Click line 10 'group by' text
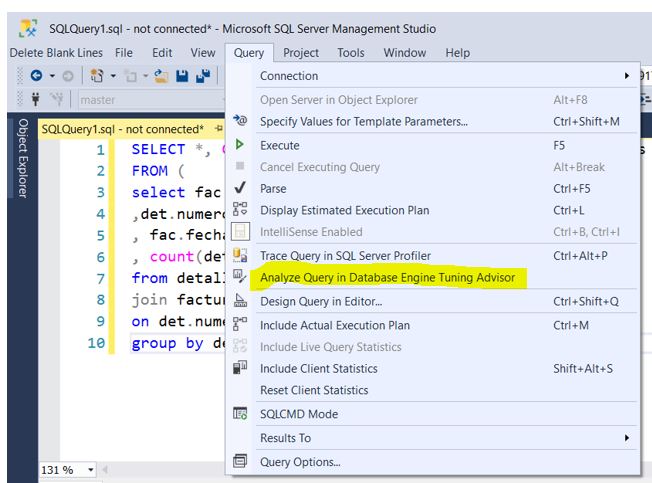The height and width of the screenshot is (483, 652). tap(167, 343)
